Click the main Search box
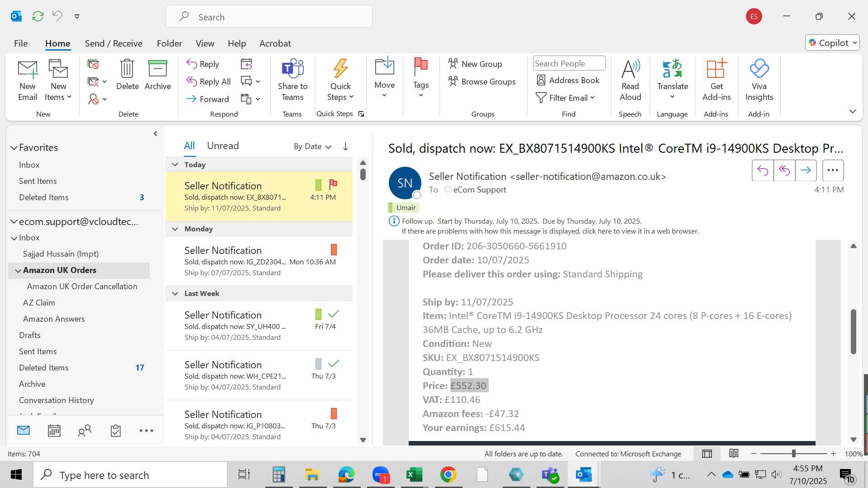 point(269,17)
